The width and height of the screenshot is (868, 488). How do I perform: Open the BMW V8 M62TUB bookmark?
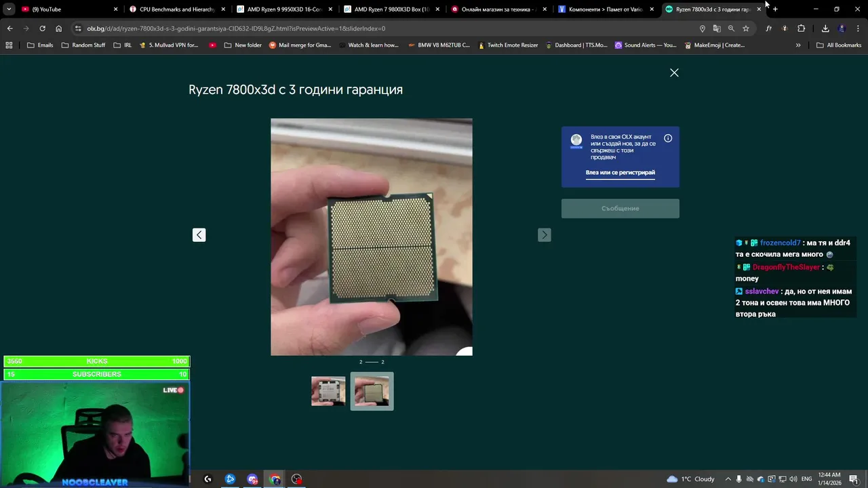(x=439, y=45)
